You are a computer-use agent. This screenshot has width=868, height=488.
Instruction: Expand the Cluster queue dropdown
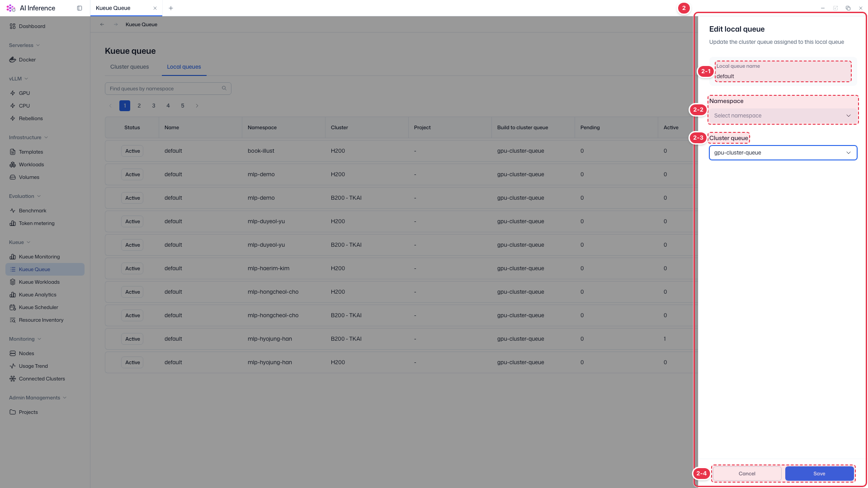pyautogui.click(x=783, y=153)
